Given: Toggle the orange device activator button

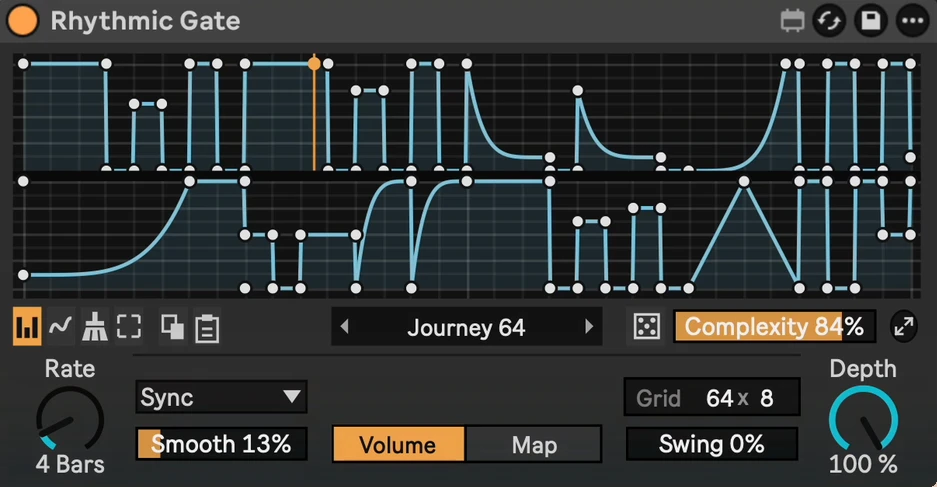Looking at the screenshot, I should [x=23, y=20].
